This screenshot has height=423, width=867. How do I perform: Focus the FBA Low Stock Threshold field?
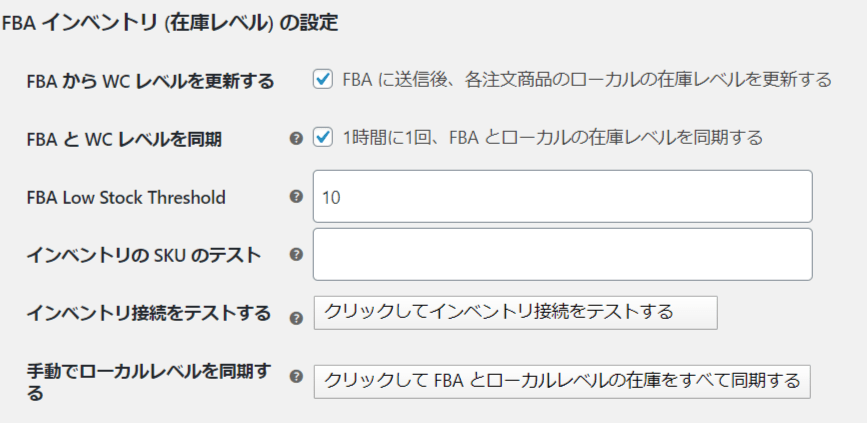pyautogui.click(x=562, y=196)
